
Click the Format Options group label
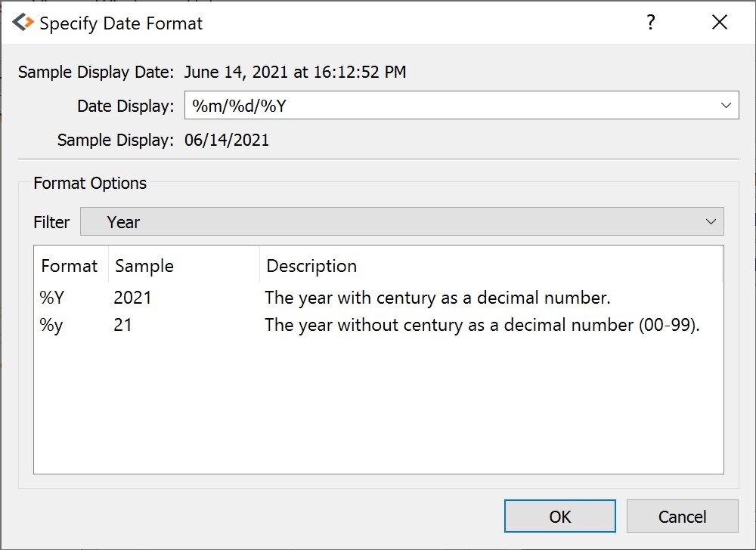click(90, 183)
